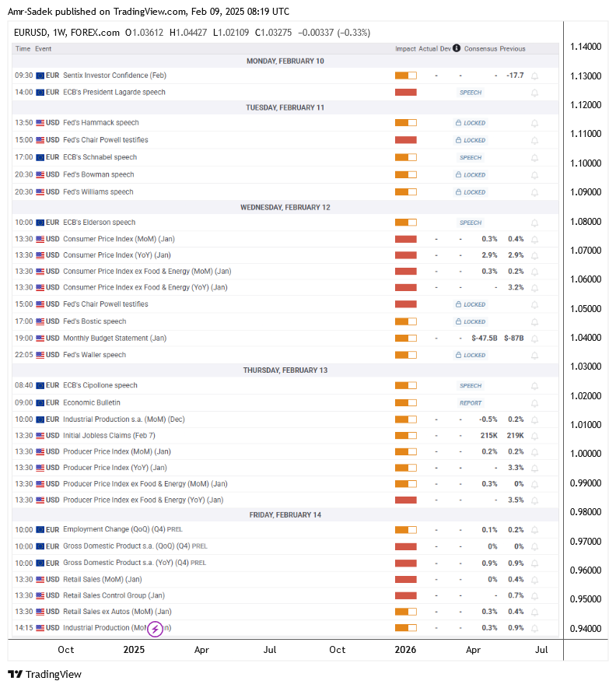The height and width of the screenshot is (688, 616).
Task: Click the info icon next to Dev column
Action: click(457, 48)
